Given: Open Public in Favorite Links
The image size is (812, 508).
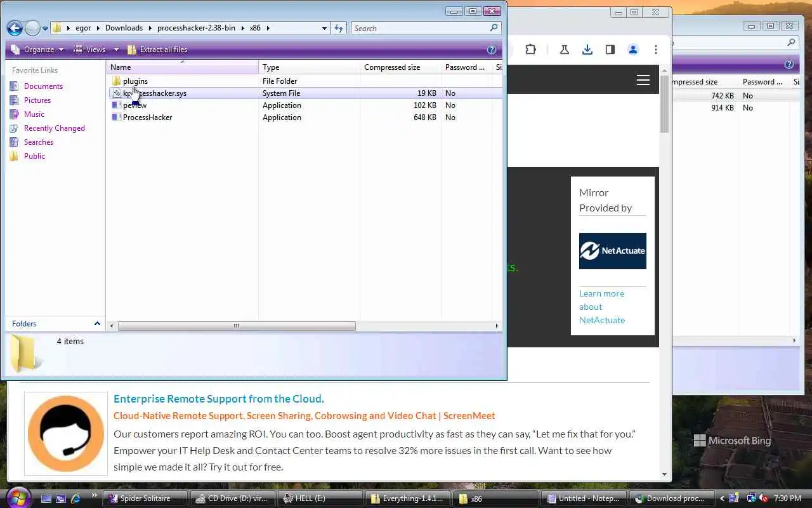Looking at the screenshot, I should point(34,156).
